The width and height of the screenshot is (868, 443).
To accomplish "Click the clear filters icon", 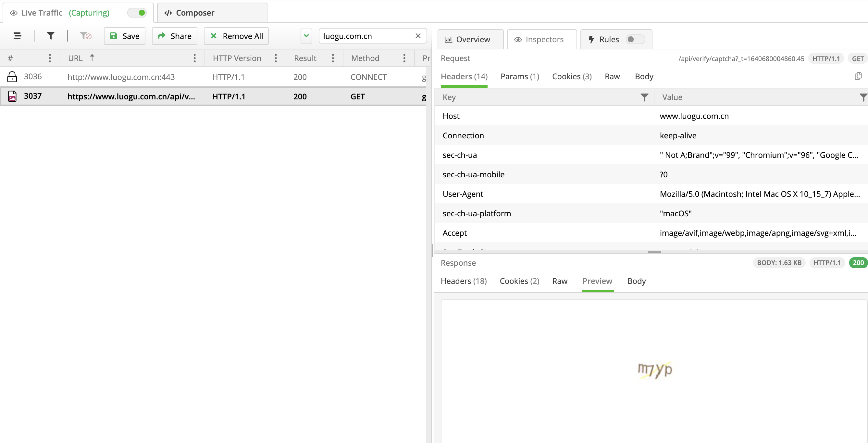I will coord(85,36).
